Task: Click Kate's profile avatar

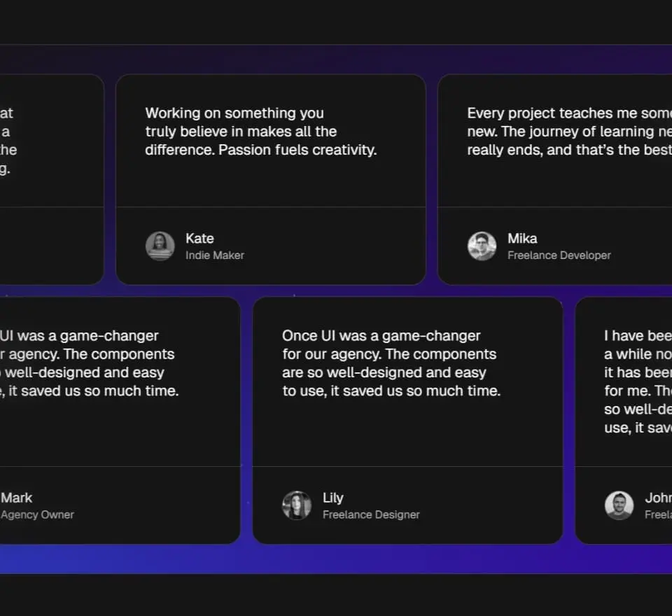Action: tap(160, 246)
